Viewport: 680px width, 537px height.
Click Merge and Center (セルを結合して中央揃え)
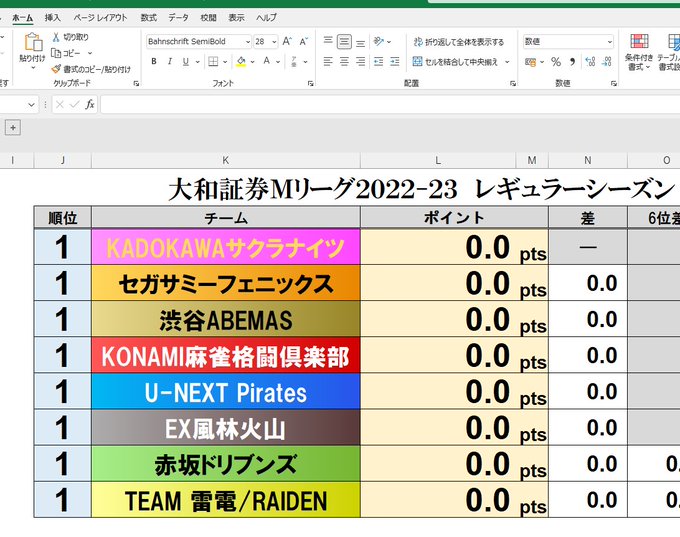coord(455,62)
